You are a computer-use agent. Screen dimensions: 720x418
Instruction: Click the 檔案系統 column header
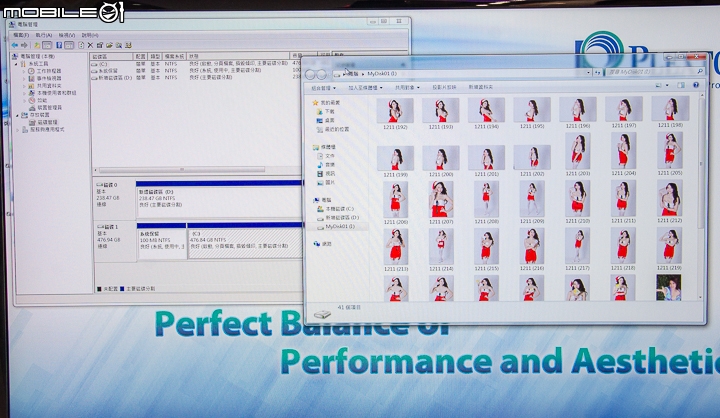click(x=174, y=56)
